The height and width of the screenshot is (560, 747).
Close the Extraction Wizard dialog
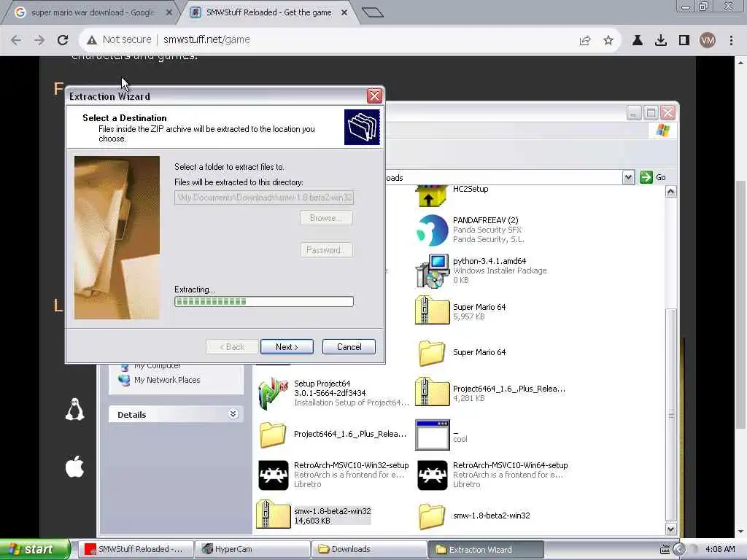(374, 96)
